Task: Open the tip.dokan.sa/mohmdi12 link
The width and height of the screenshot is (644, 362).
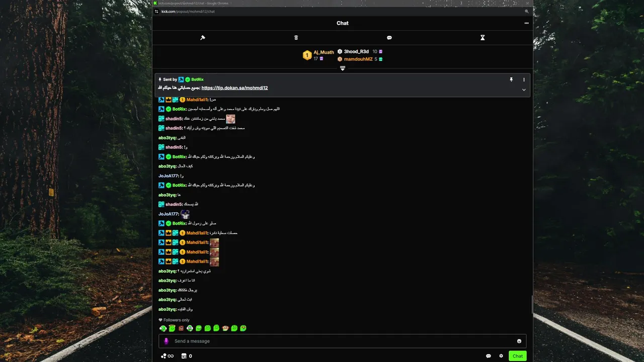Action: pos(234,88)
